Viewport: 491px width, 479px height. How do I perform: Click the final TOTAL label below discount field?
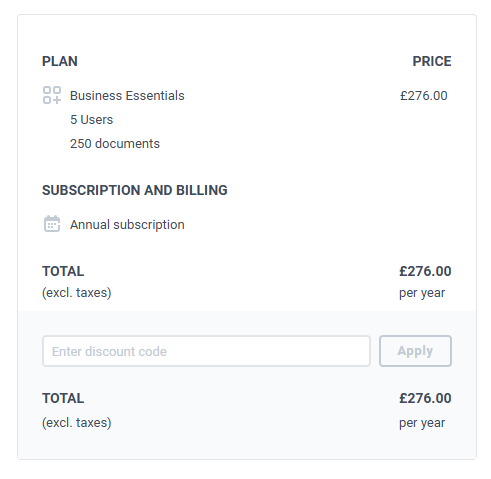[x=63, y=398]
